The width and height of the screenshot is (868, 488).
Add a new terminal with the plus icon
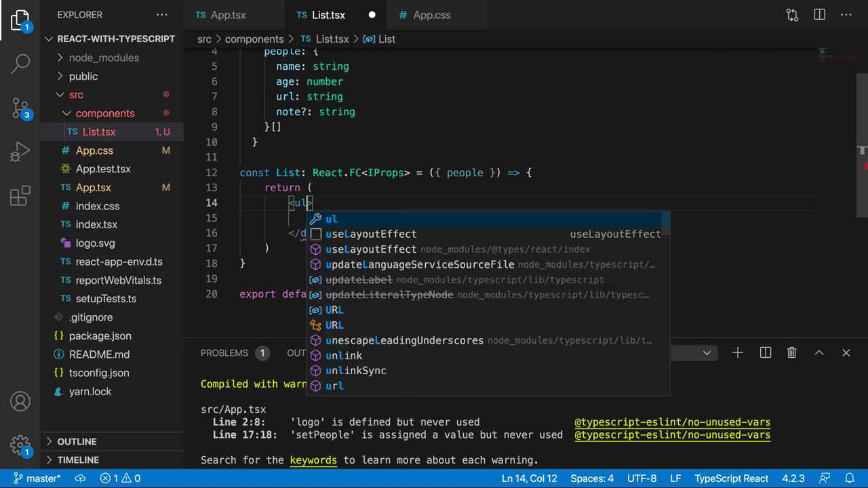pos(738,352)
